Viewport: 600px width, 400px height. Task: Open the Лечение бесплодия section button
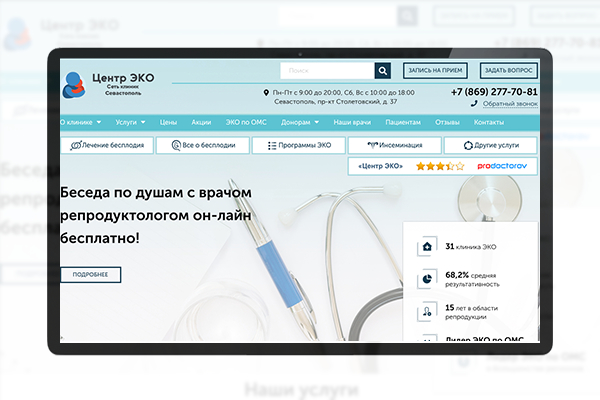tap(107, 145)
